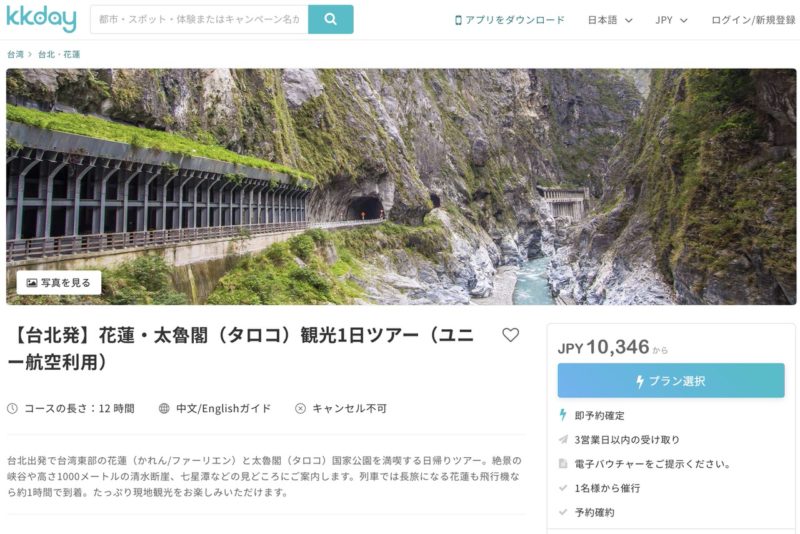The height and width of the screenshot is (534, 800).
Task: Click lightning icon next to 即予約確定
Action: [x=563, y=415]
